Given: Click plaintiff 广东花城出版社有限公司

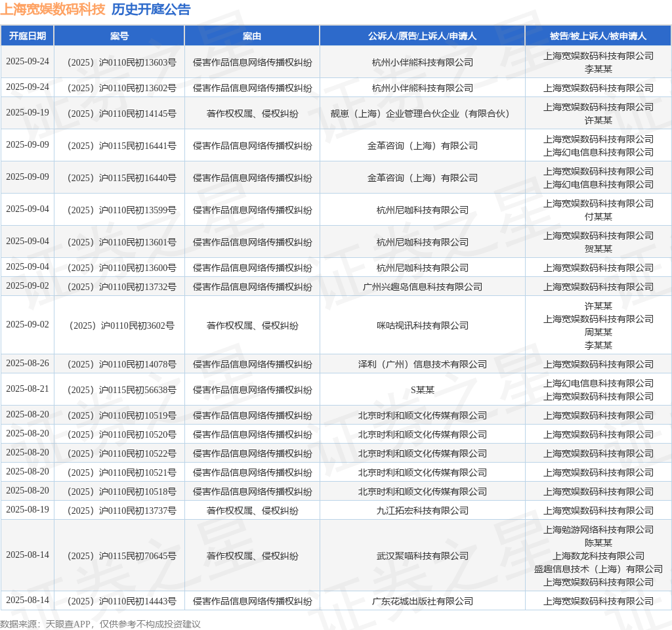Looking at the screenshot, I should click(422, 601).
